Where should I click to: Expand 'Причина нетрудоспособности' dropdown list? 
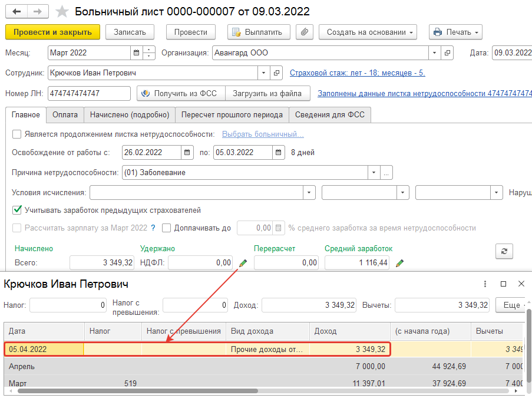(374, 173)
